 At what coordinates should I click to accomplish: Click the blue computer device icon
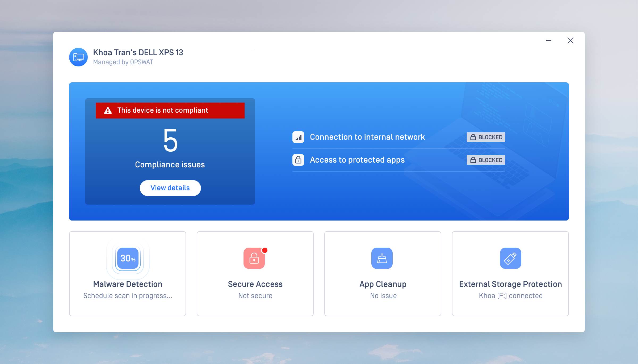(78, 57)
